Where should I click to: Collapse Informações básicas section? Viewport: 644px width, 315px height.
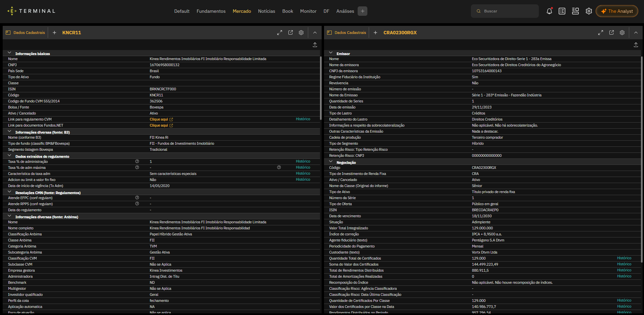(x=9, y=53)
